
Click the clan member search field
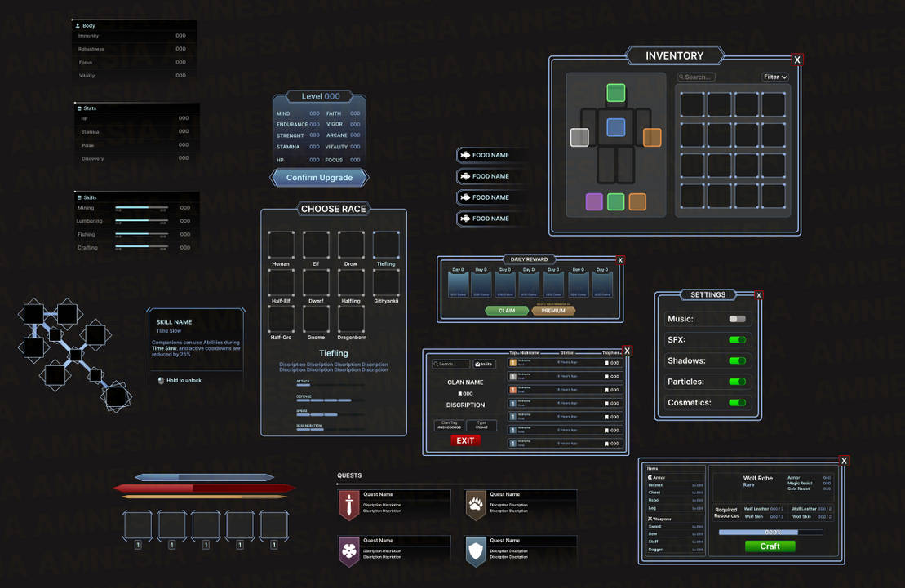(451, 364)
